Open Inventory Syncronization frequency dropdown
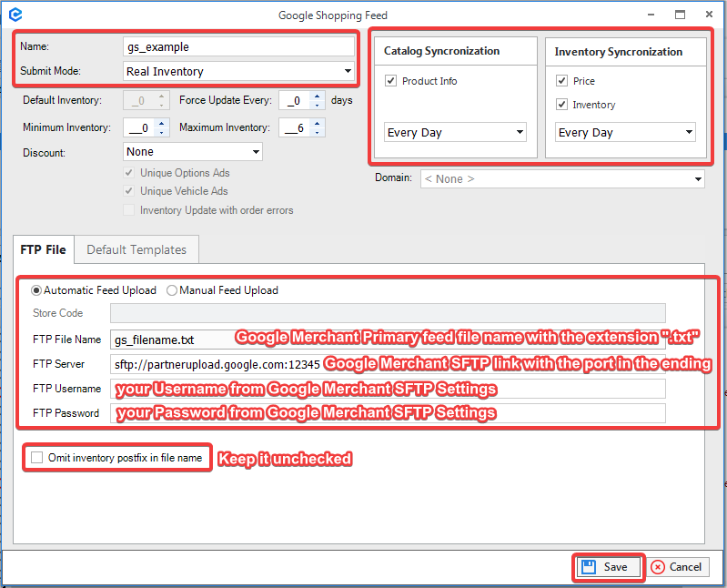 point(690,132)
